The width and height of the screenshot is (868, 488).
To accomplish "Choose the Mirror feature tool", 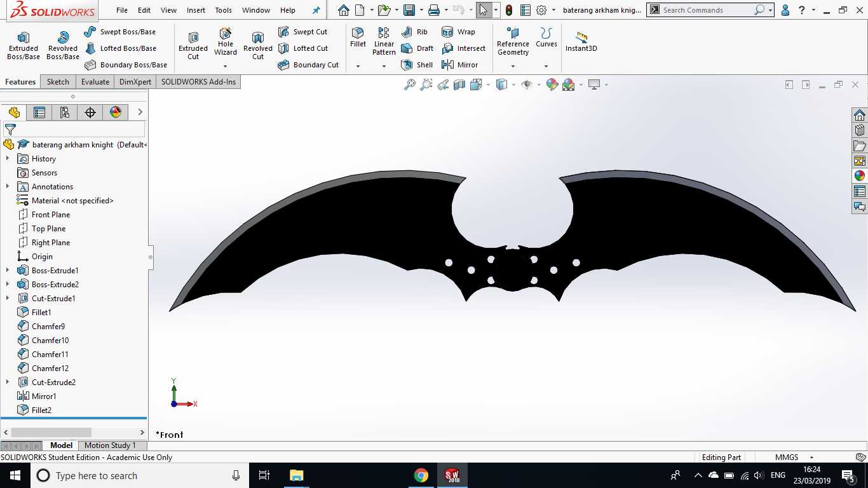I will pos(459,65).
